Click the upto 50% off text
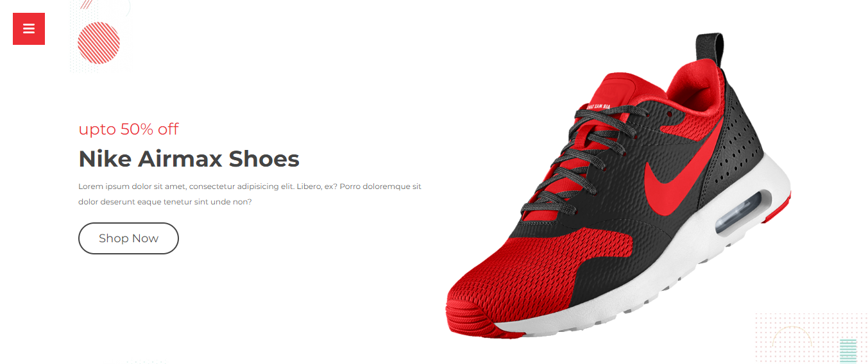Screen dimensions: 868x364 click(x=128, y=129)
